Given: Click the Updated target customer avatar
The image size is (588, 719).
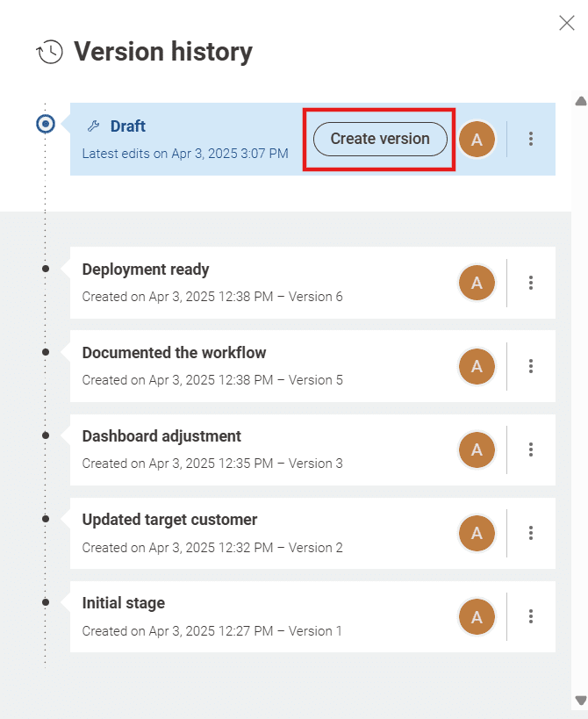Looking at the screenshot, I should (x=477, y=533).
